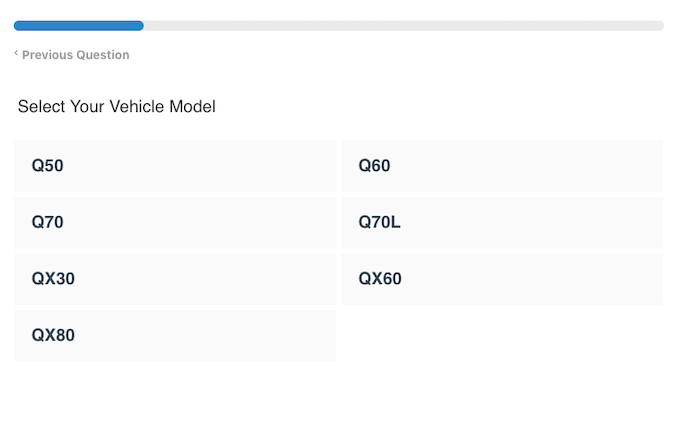This screenshot has height=430, width=700.
Task: Select the Q70L model option
Action: (x=502, y=222)
